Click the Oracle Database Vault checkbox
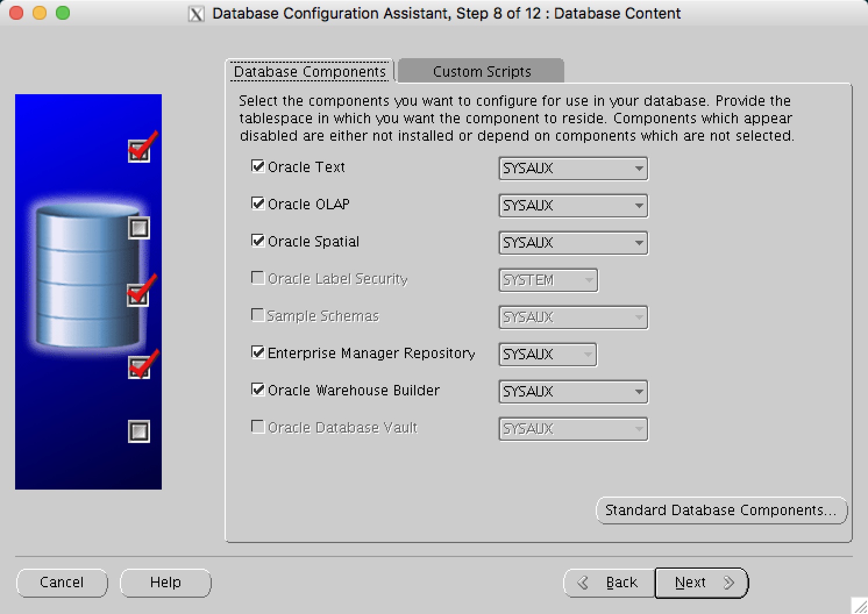 pos(258,427)
